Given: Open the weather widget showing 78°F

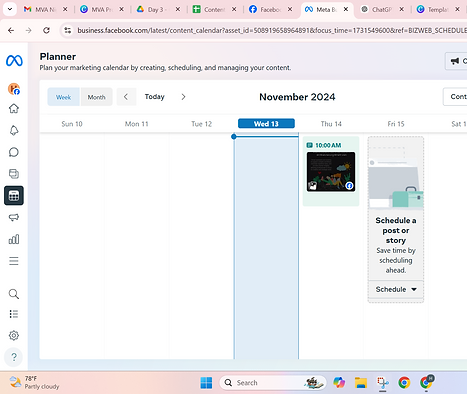Looking at the screenshot, I should pos(34,383).
